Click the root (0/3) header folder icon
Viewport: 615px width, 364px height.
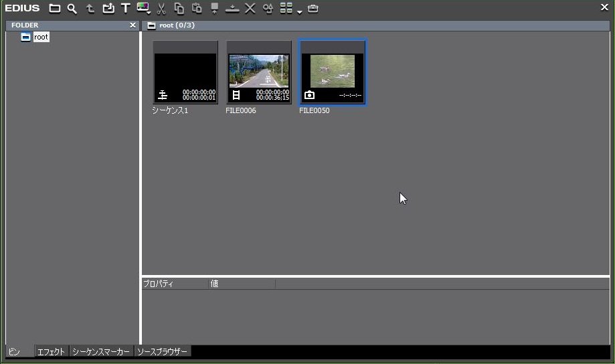[151, 25]
